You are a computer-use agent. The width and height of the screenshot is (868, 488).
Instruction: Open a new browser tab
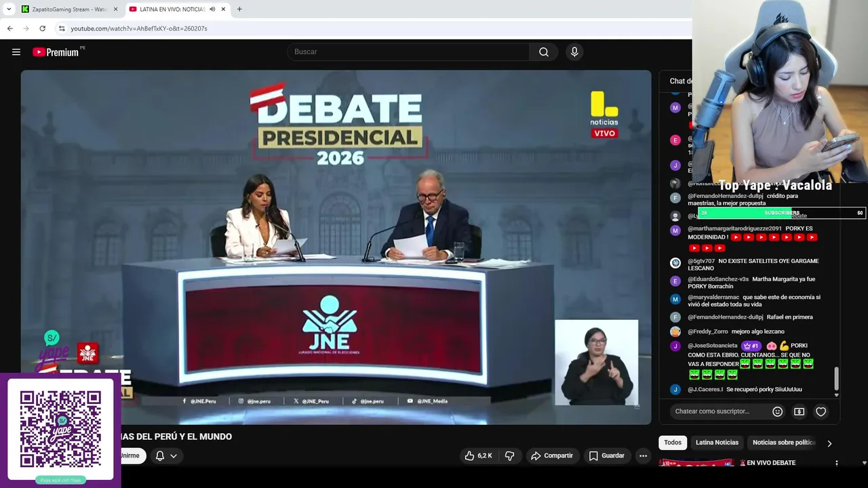pos(239,9)
